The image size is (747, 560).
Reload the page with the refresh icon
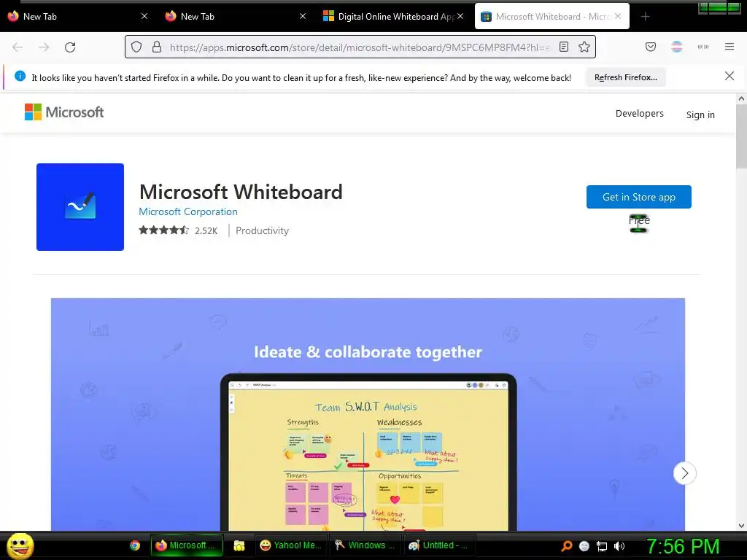[70, 47]
